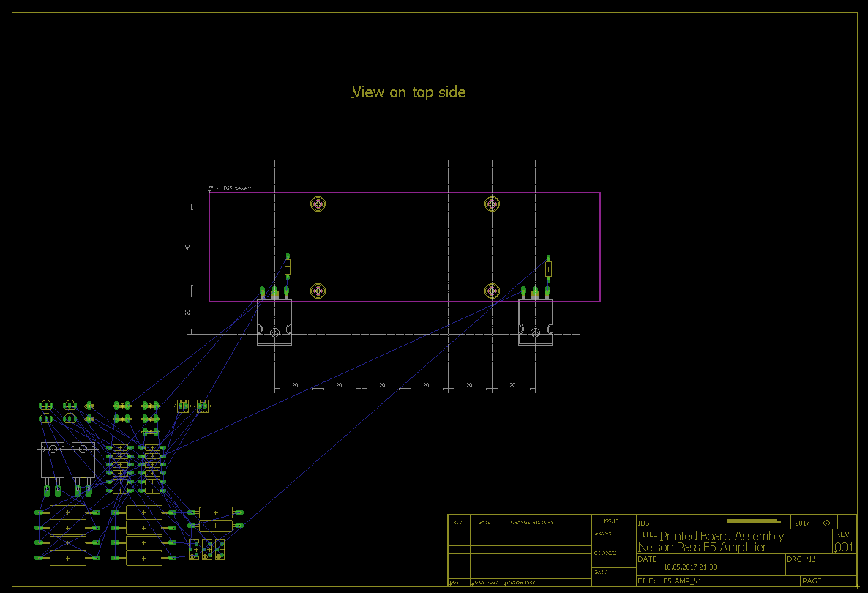Click the lower-left mounting hole on the board
Image resolution: width=868 pixels, height=593 pixels.
(318, 291)
